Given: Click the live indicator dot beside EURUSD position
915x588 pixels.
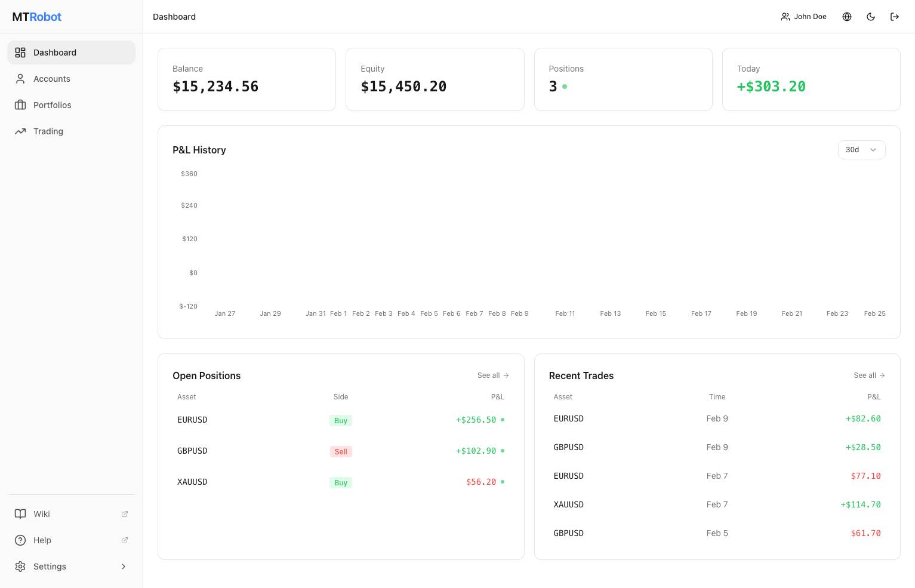Looking at the screenshot, I should coord(502,420).
